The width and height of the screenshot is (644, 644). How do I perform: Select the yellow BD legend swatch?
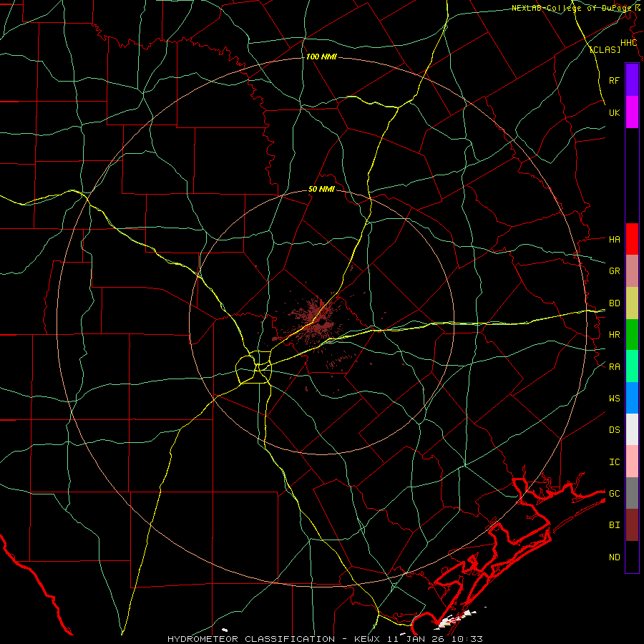click(x=632, y=303)
